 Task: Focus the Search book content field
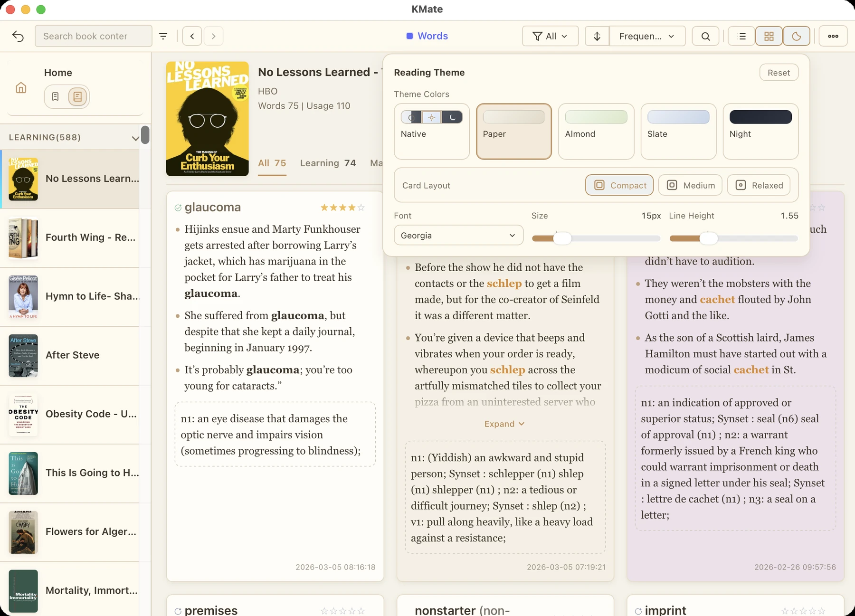94,36
